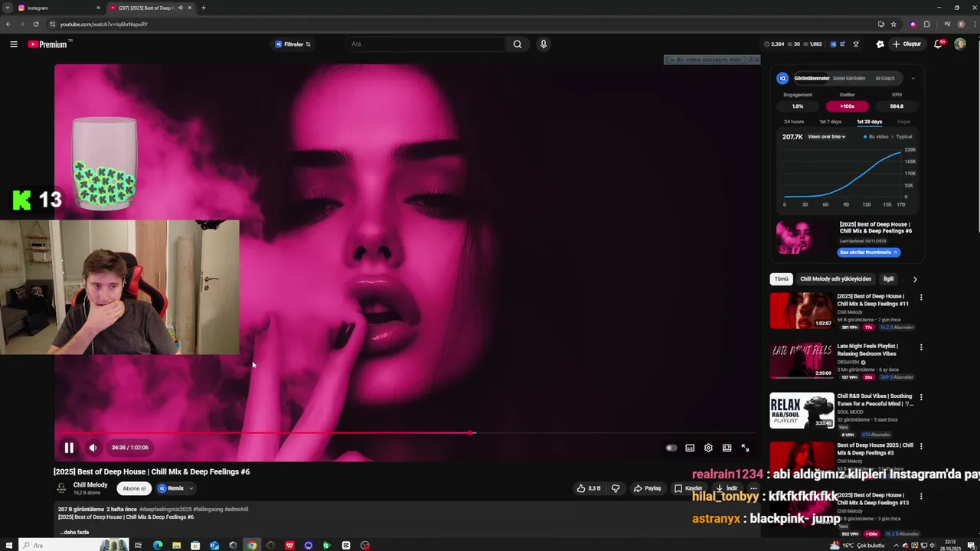Open options for Chill R&B Soul Vibes
This screenshot has width=980, height=551.
click(x=921, y=397)
